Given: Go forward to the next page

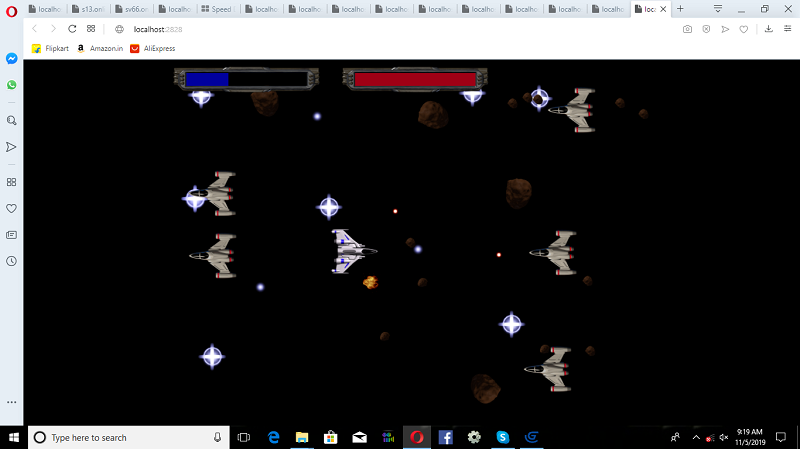Looking at the screenshot, I should [x=53, y=29].
